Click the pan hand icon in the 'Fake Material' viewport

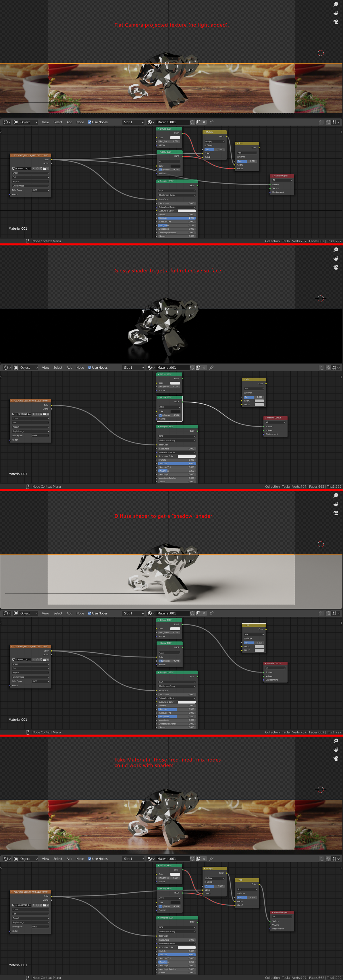click(336, 750)
